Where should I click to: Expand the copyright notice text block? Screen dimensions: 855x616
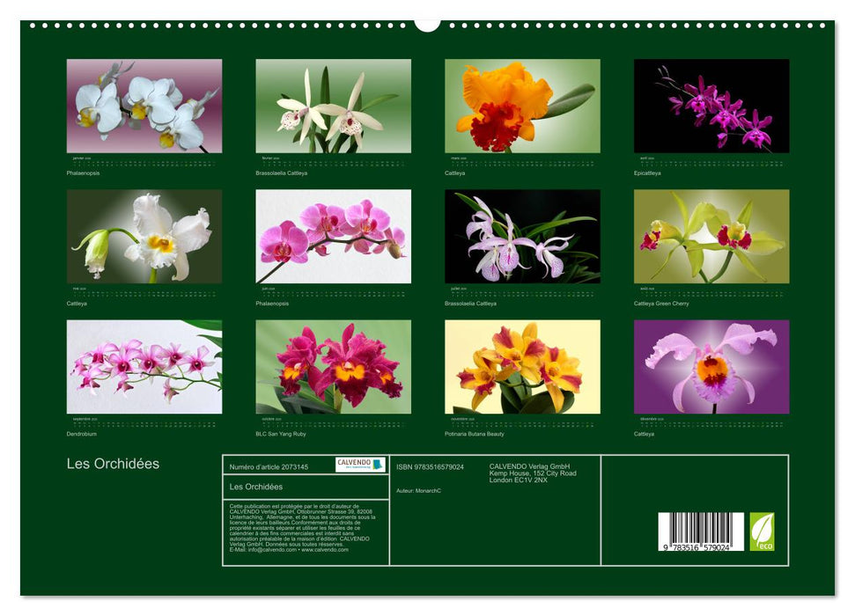pos(298,524)
